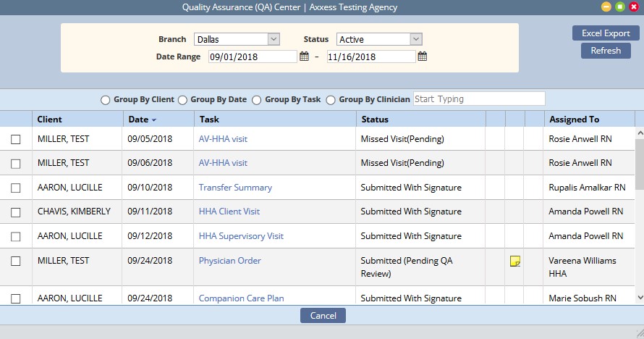The width and height of the screenshot is (644, 339).
Task: Select Group By Client radio button
Action: click(x=106, y=100)
